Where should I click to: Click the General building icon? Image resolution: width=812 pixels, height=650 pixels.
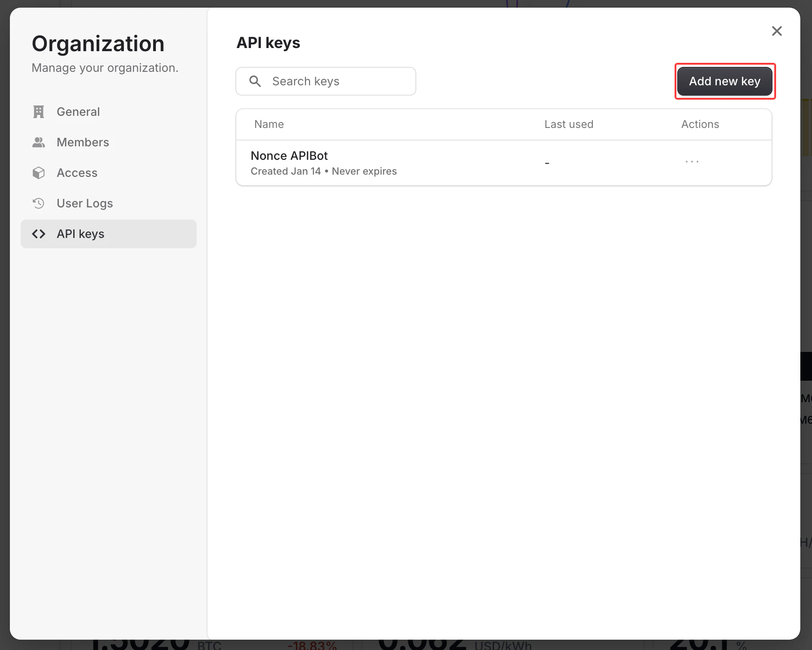(39, 112)
